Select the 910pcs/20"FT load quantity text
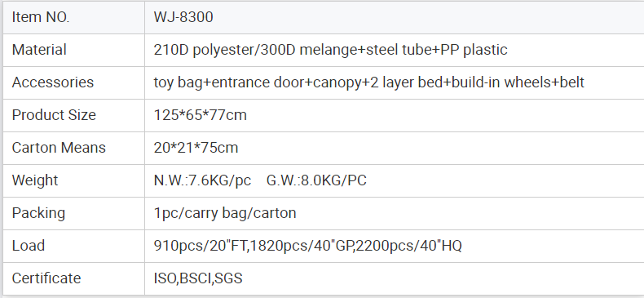The height and width of the screenshot is (298, 644). tap(201, 246)
